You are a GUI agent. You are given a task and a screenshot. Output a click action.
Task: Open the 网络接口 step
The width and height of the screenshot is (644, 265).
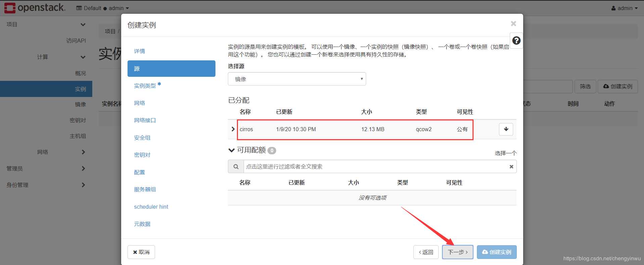[145, 120]
